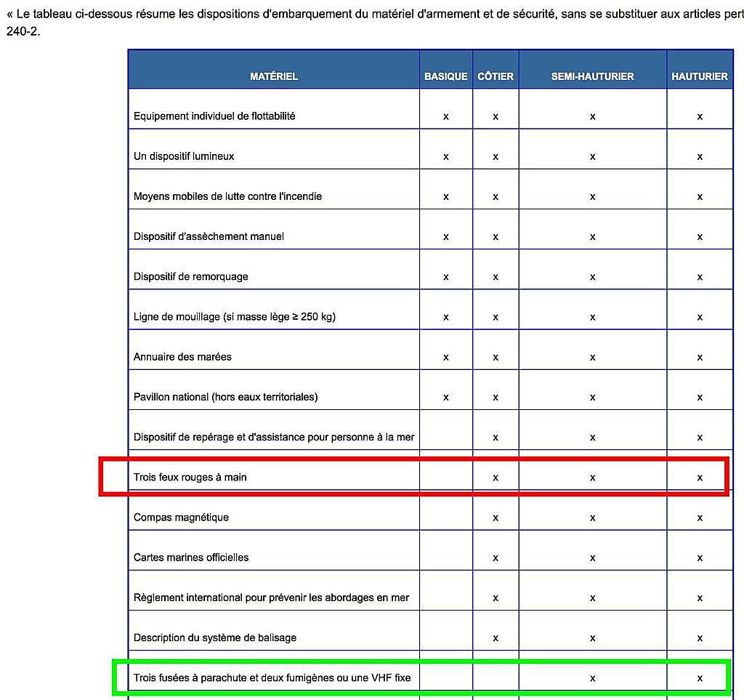744x700 pixels.
Task: Select 'Pavillon national (hors eaux territoriales)' text
Action: click(x=226, y=397)
